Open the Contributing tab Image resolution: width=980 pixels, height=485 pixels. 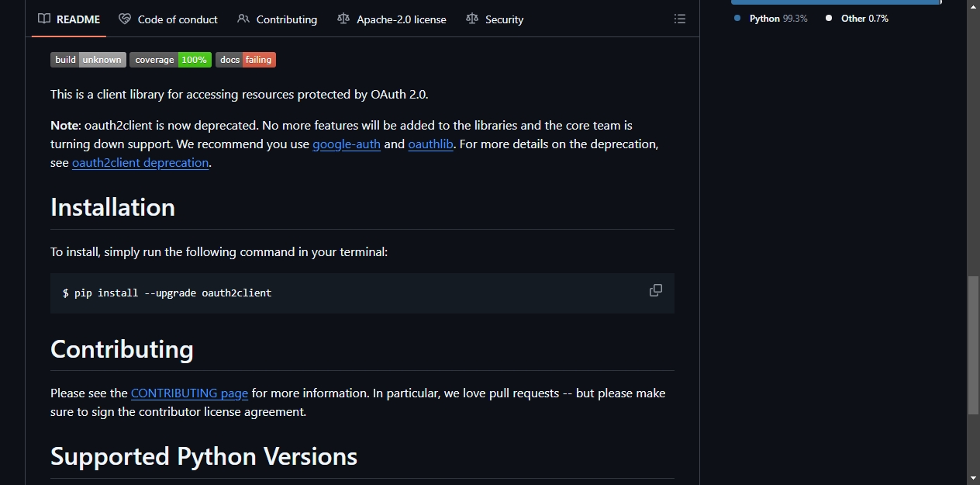(x=277, y=19)
